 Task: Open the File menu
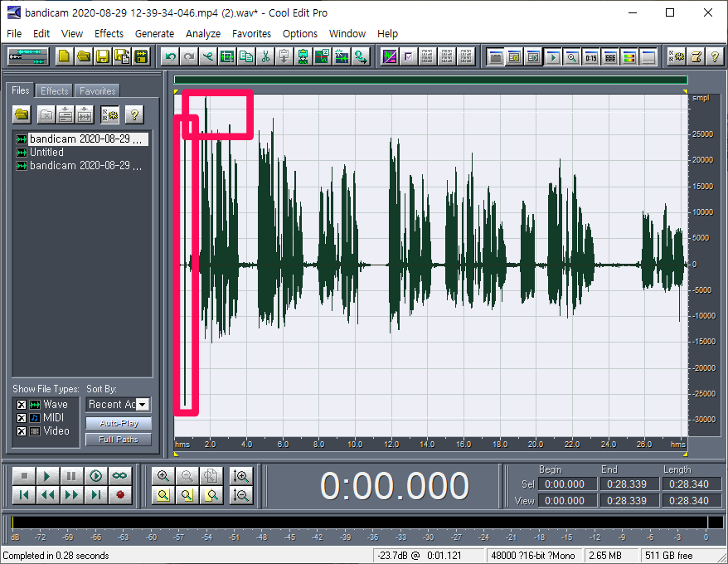pyautogui.click(x=14, y=33)
